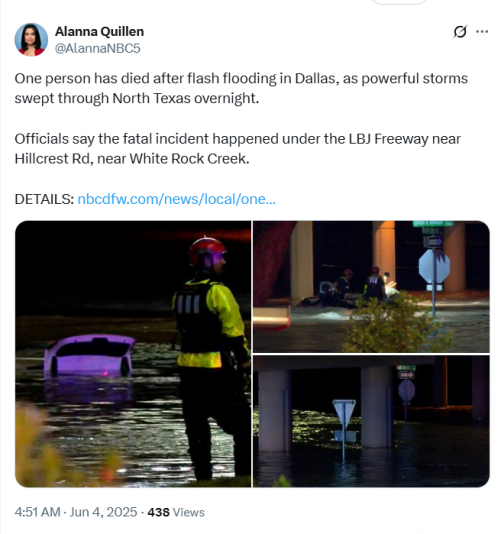
Task: Open the three-dot more options menu
Action: 482,32
